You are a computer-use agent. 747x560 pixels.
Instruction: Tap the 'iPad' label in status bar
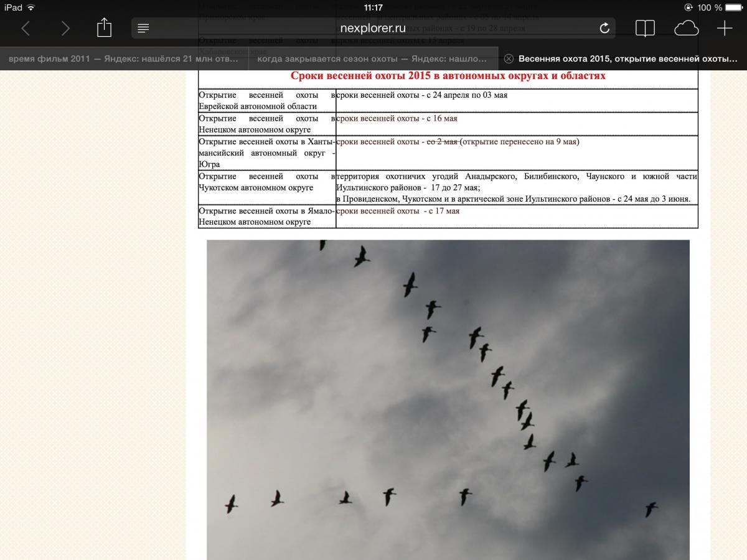coord(13,7)
